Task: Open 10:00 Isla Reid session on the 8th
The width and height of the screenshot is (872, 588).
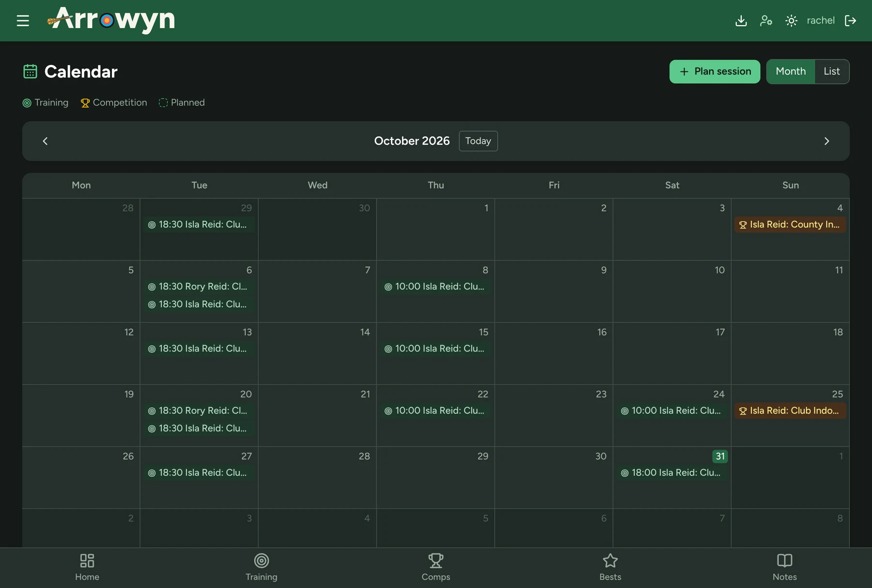Action: (x=436, y=287)
